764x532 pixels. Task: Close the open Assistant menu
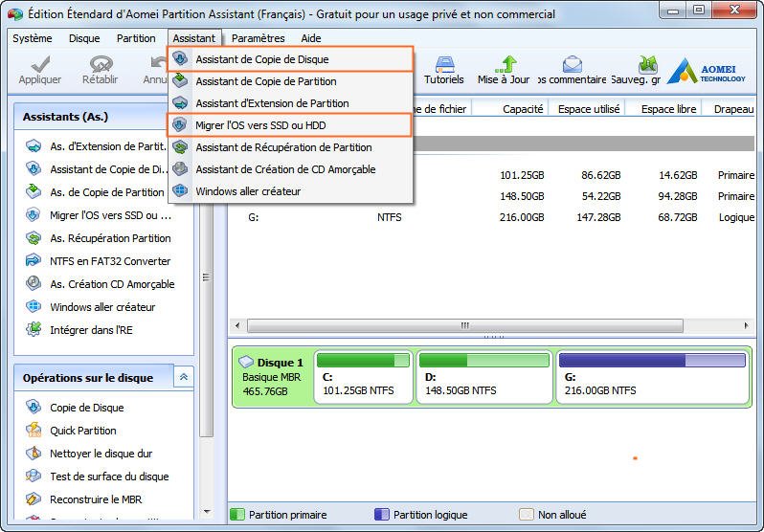click(194, 38)
